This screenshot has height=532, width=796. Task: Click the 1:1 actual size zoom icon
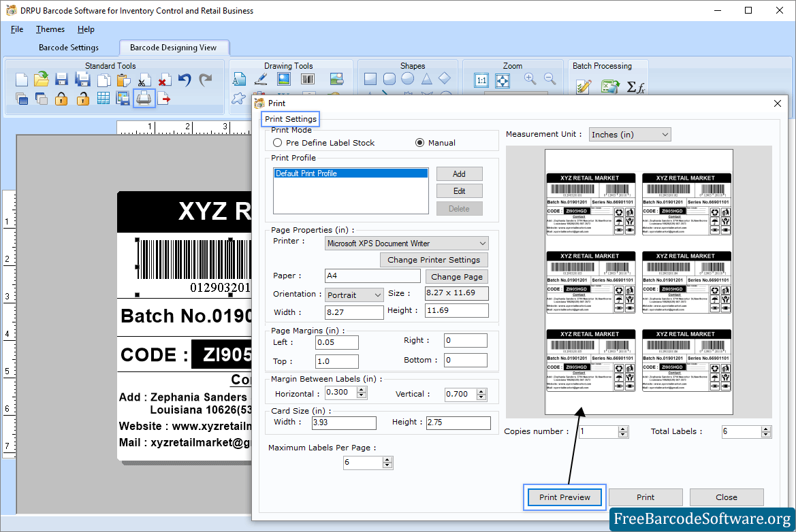click(x=481, y=80)
